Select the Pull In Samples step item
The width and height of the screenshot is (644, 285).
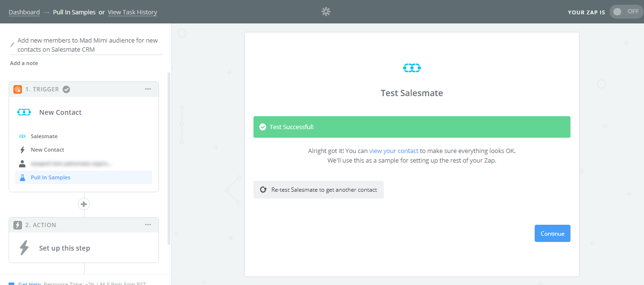click(84, 177)
